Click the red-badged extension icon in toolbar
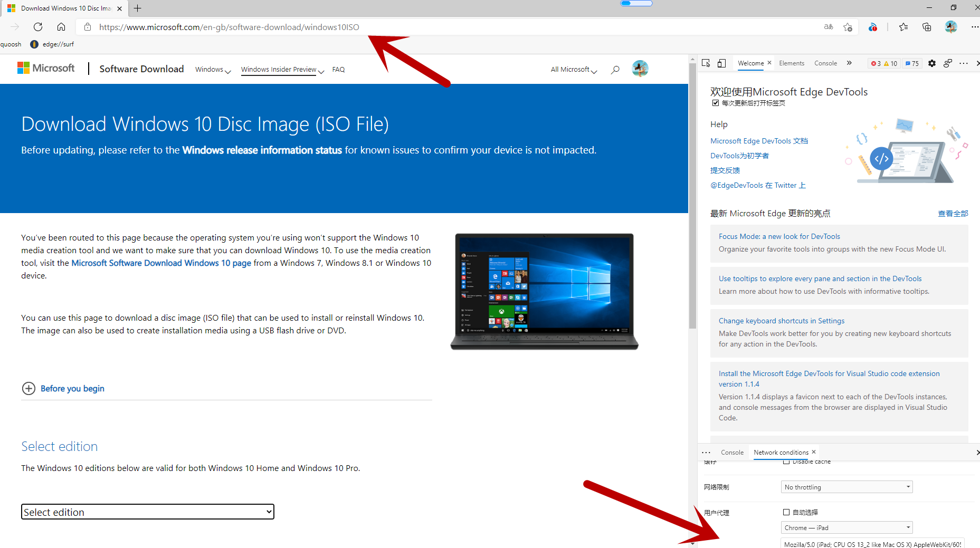This screenshot has width=980, height=548. click(x=873, y=27)
